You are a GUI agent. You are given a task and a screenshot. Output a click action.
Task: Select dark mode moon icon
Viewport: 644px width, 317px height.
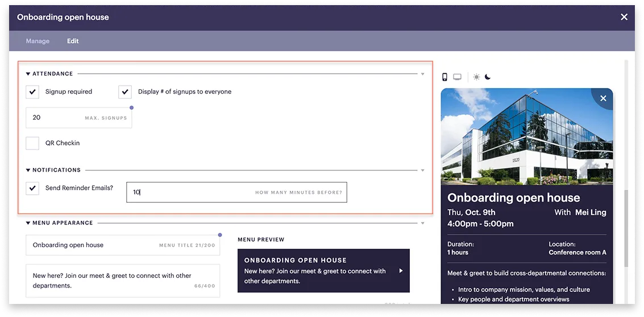488,77
